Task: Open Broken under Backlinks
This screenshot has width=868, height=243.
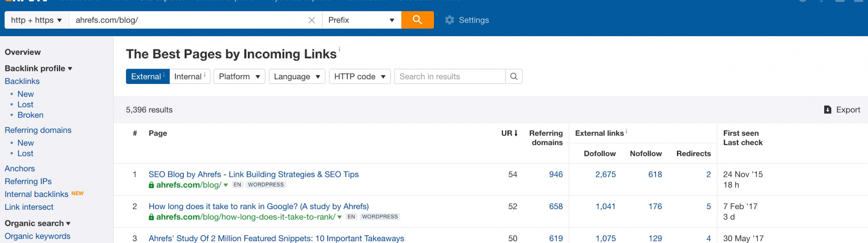Action: 30,115
